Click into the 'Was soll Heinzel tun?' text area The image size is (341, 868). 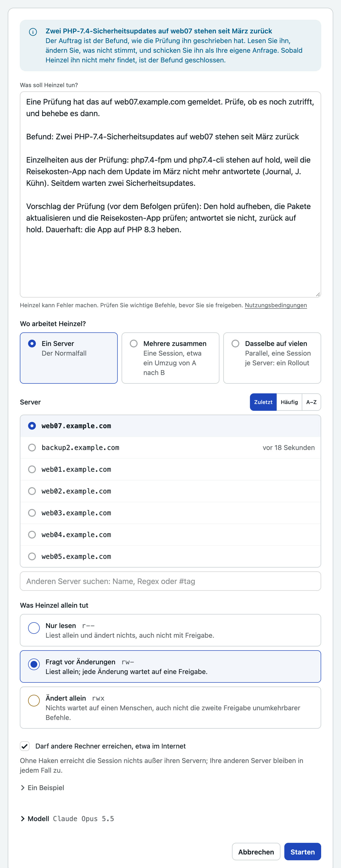170,194
